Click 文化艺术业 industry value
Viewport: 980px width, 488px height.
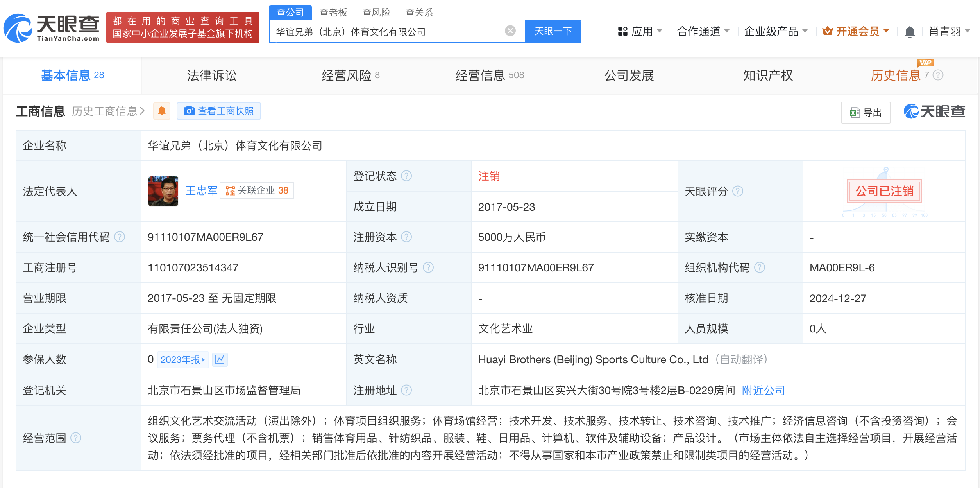click(506, 328)
